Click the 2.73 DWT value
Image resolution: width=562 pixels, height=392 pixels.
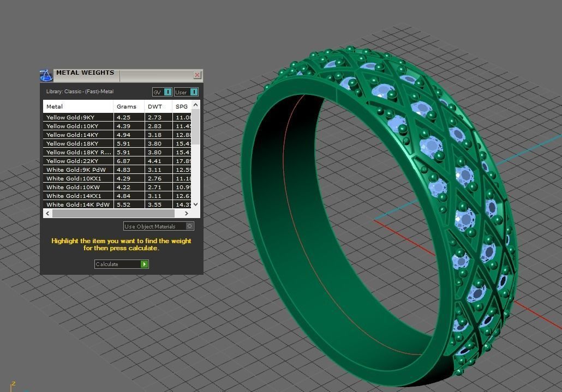pyautogui.click(x=155, y=117)
